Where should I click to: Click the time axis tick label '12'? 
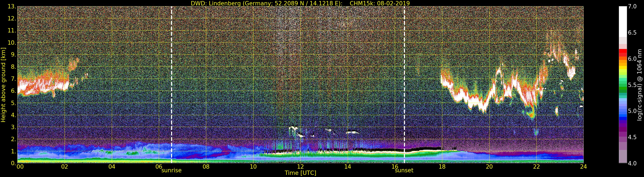(x=300, y=167)
